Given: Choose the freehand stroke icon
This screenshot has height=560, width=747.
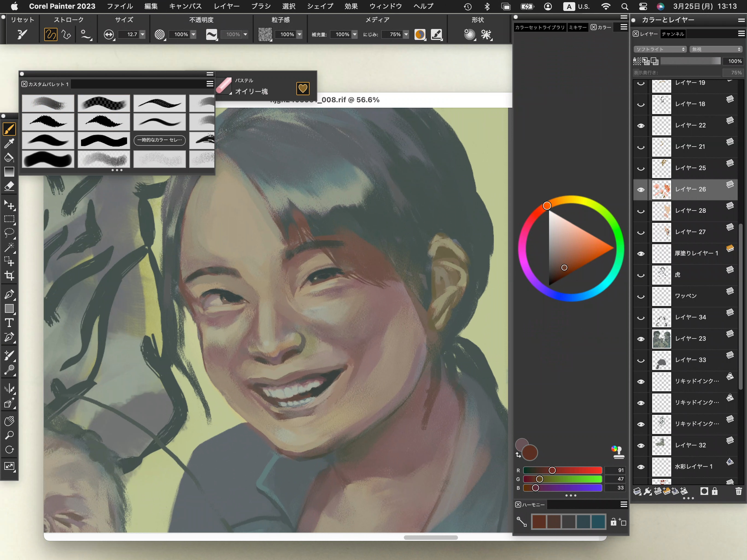Looking at the screenshot, I should [x=51, y=34].
